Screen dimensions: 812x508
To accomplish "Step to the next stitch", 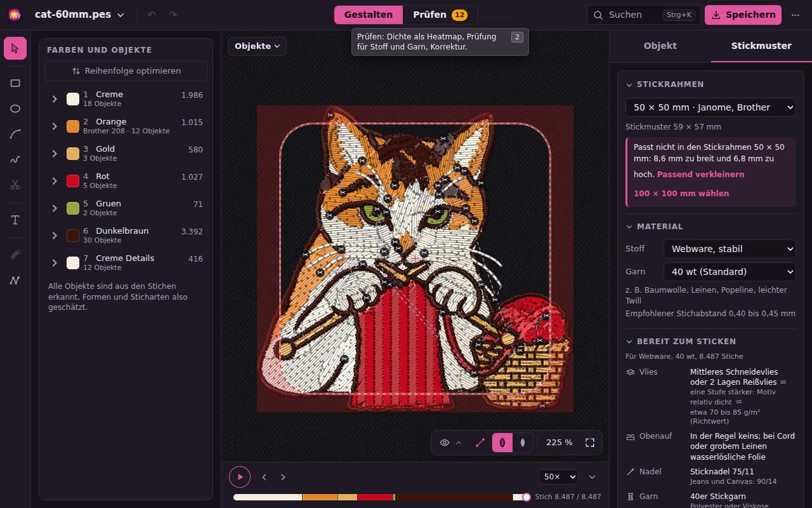I will coord(283,477).
